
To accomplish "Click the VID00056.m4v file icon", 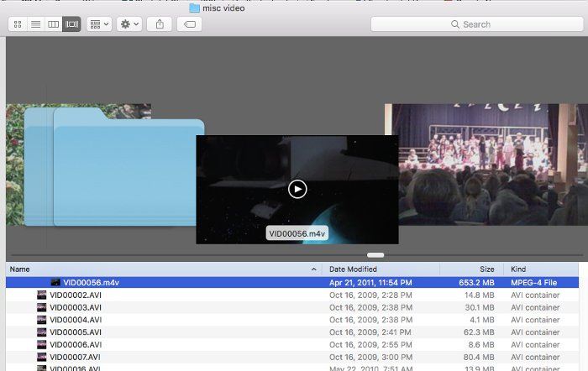I will [x=55, y=283].
